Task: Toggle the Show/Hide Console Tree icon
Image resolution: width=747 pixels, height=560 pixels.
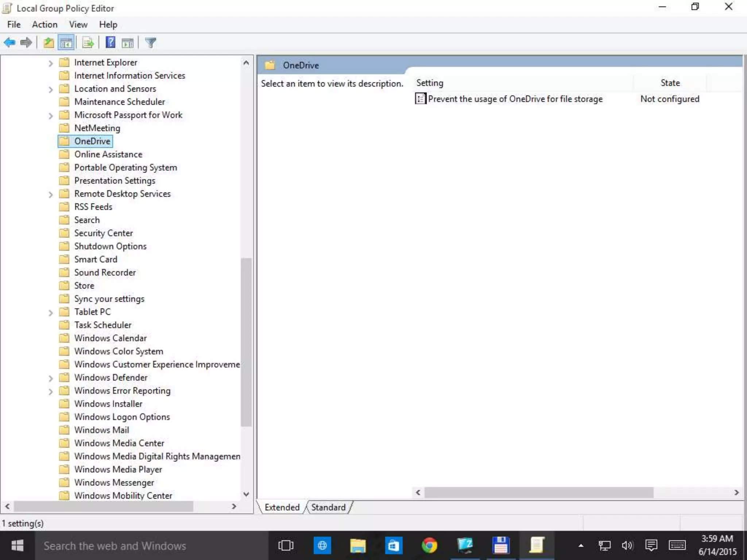Action: (x=66, y=43)
